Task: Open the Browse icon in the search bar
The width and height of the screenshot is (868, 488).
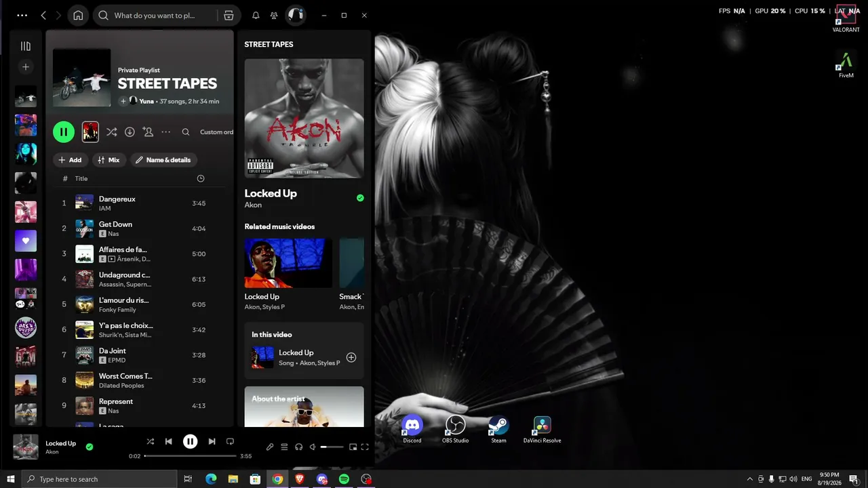Action: tap(229, 15)
